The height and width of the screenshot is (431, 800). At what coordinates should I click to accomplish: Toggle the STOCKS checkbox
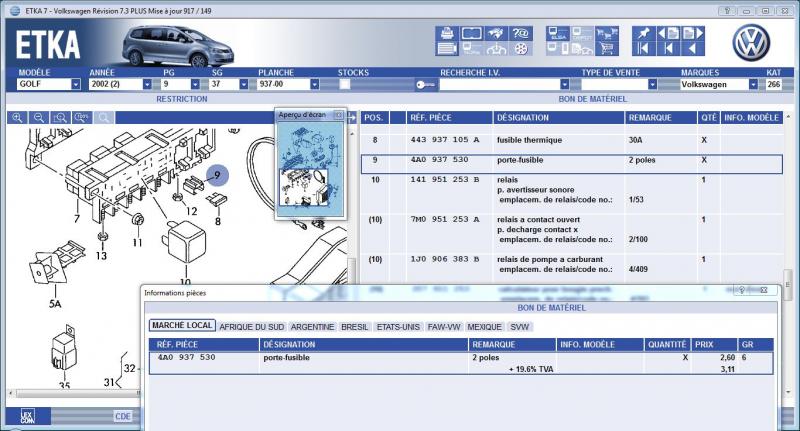pos(345,84)
